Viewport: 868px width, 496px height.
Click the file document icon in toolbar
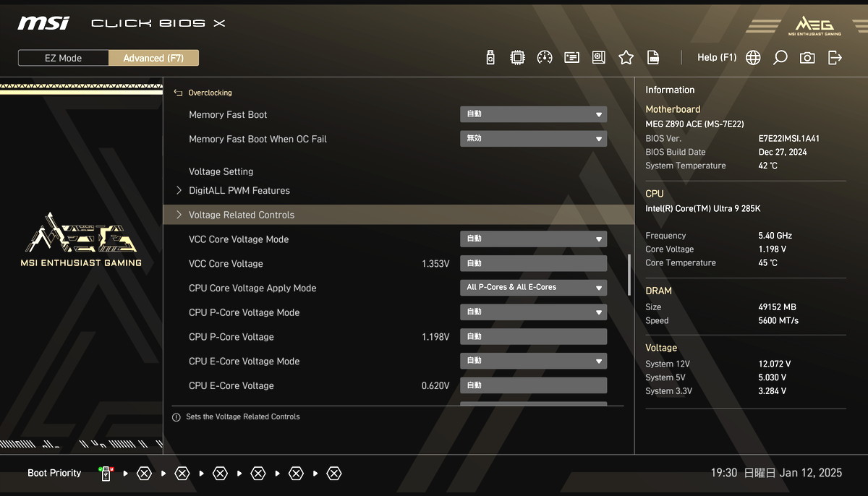653,58
